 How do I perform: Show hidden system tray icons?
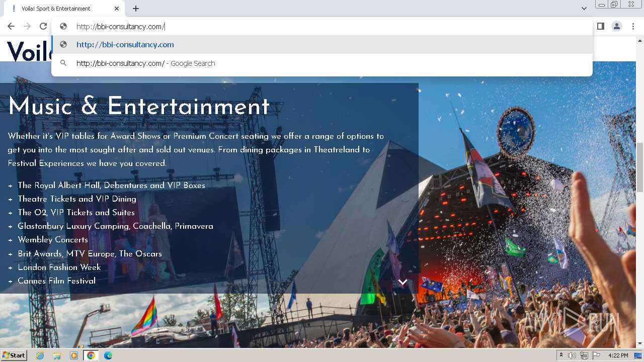click(x=561, y=355)
